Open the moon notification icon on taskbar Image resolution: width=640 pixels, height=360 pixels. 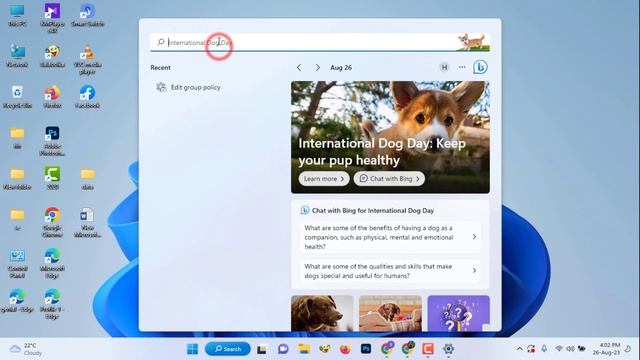(629, 349)
